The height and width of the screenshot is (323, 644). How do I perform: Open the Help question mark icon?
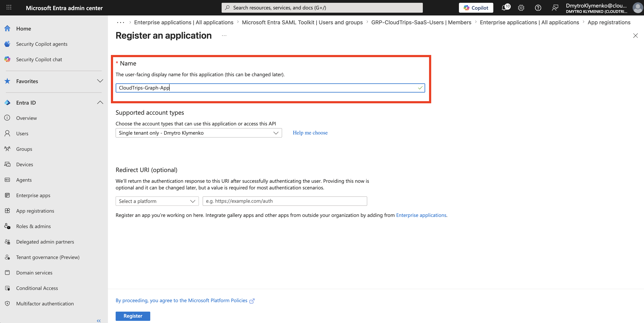tap(538, 8)
